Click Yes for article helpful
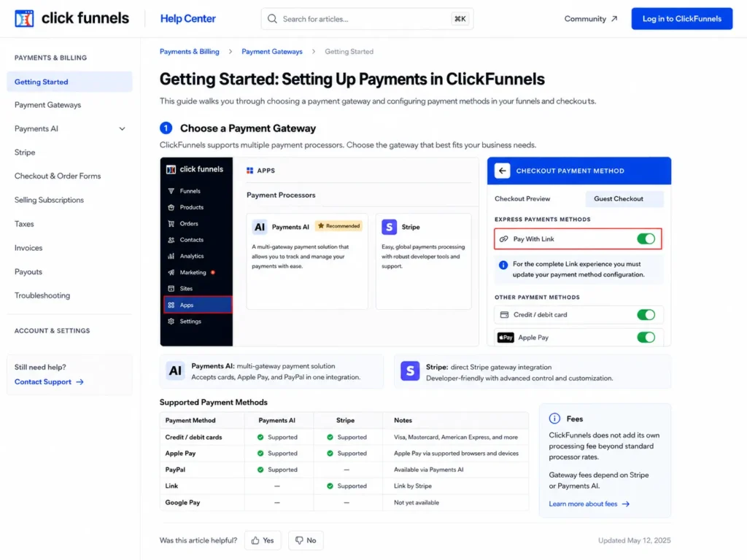The width and height of the screenshot is (747, 560). [x=263, y=540]
